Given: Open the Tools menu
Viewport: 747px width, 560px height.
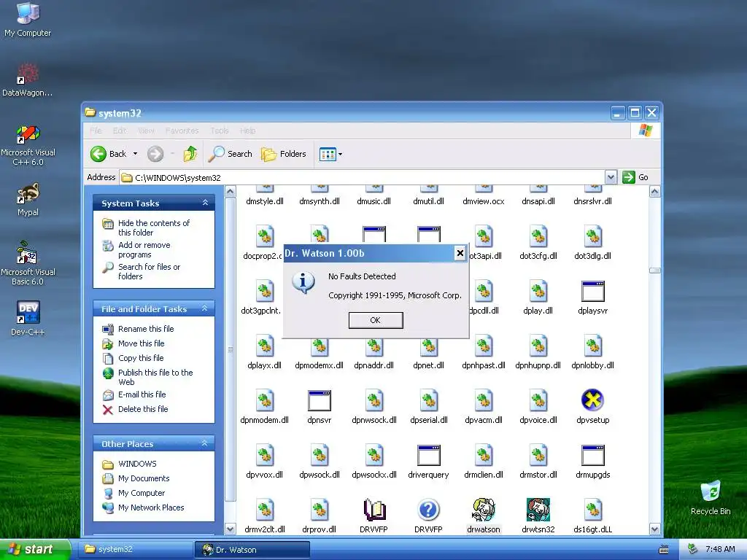Looking at the screenshot, I should tap(219, 131).
